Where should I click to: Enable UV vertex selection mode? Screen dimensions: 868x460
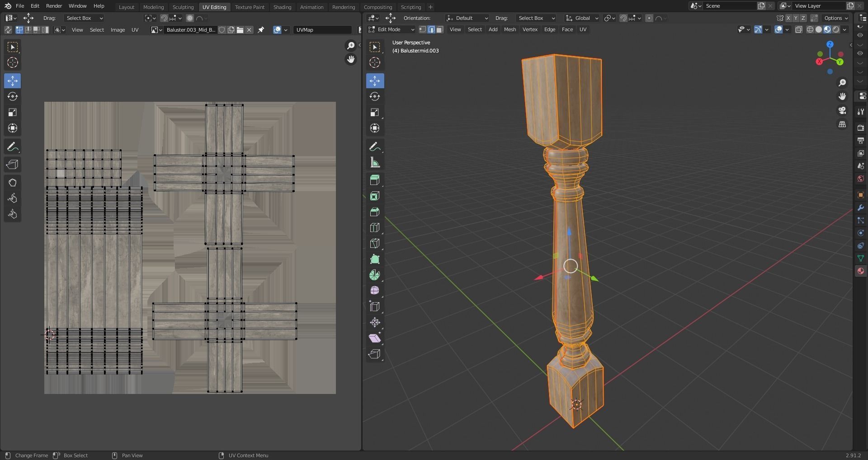coord(19,30)
